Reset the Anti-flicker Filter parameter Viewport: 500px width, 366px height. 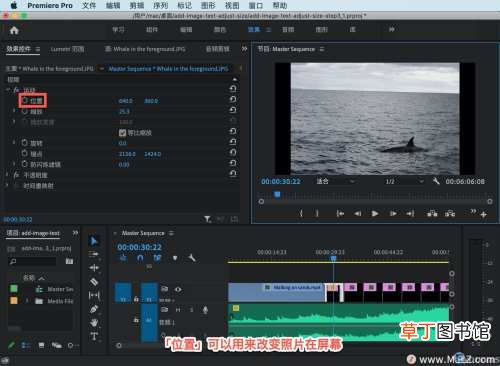[233, 163]
